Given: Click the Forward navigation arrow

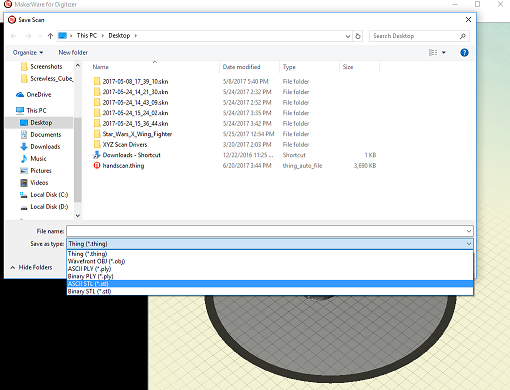Looking at the screenshot, I should click(x=28, y=36).
